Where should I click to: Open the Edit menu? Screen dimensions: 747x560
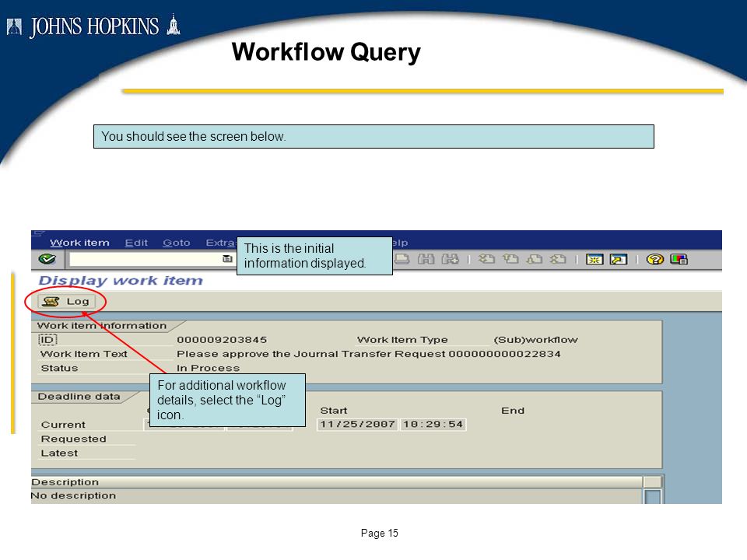tap(136, 243)
